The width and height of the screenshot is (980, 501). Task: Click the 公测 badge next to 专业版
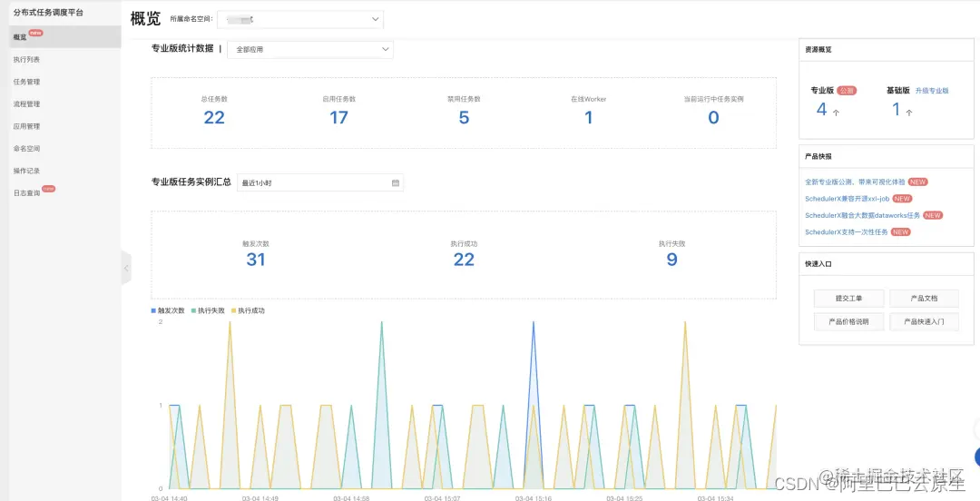pyautogui.click(x=847, y=91)
